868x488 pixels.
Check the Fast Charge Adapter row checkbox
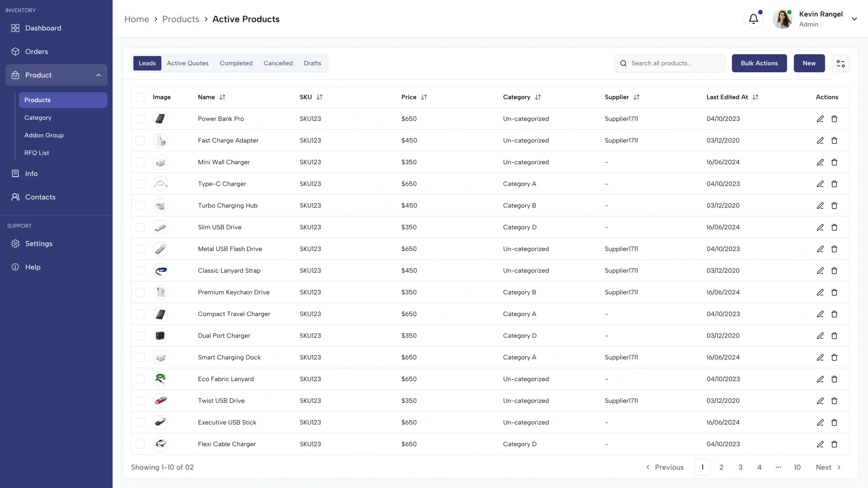coord(140,141)
